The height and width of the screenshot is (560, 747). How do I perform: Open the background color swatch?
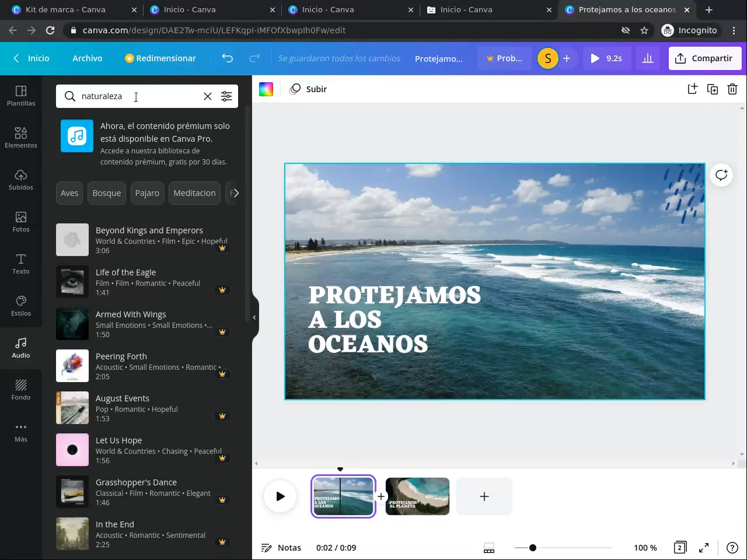click(266, 89)
